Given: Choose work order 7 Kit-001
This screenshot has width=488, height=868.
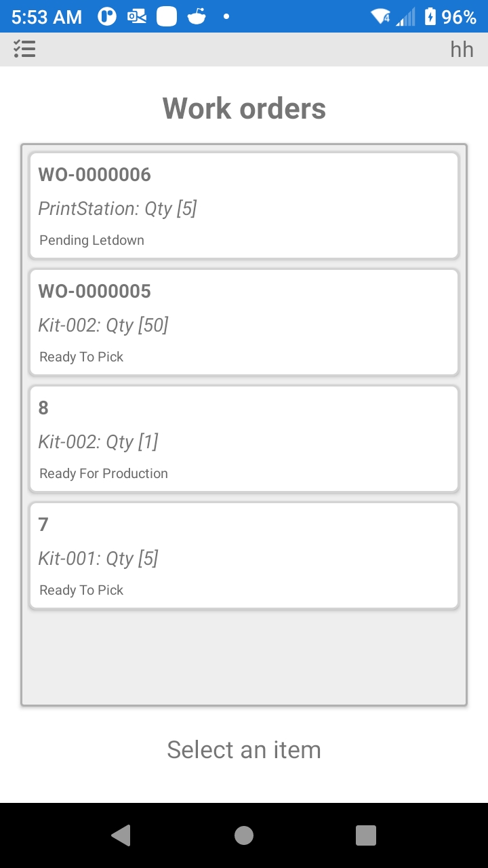Looking at the screenshot, I should click(244, 555).
